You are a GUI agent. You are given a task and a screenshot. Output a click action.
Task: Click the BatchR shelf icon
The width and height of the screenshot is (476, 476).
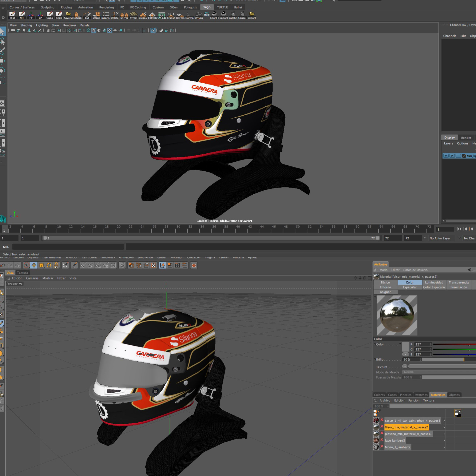click(233, 15)
